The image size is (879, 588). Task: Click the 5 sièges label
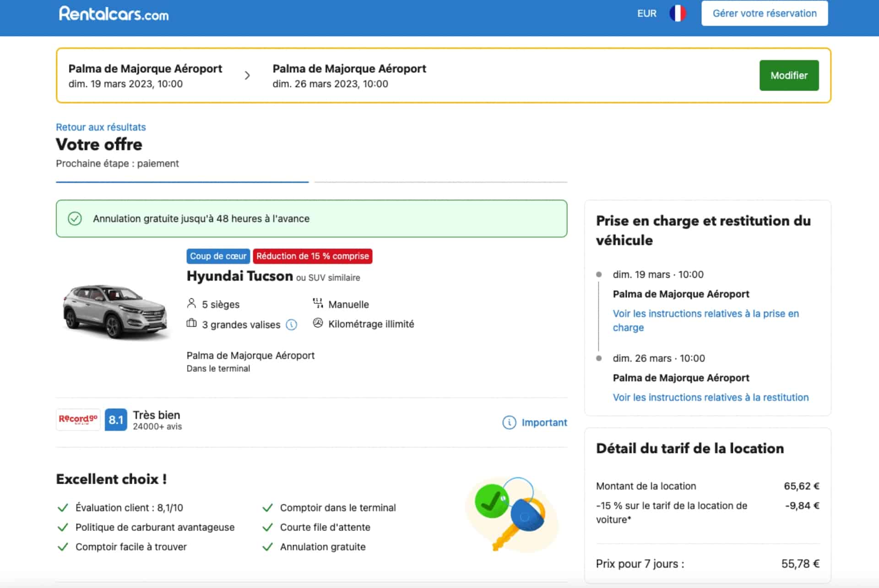(221, 304)
